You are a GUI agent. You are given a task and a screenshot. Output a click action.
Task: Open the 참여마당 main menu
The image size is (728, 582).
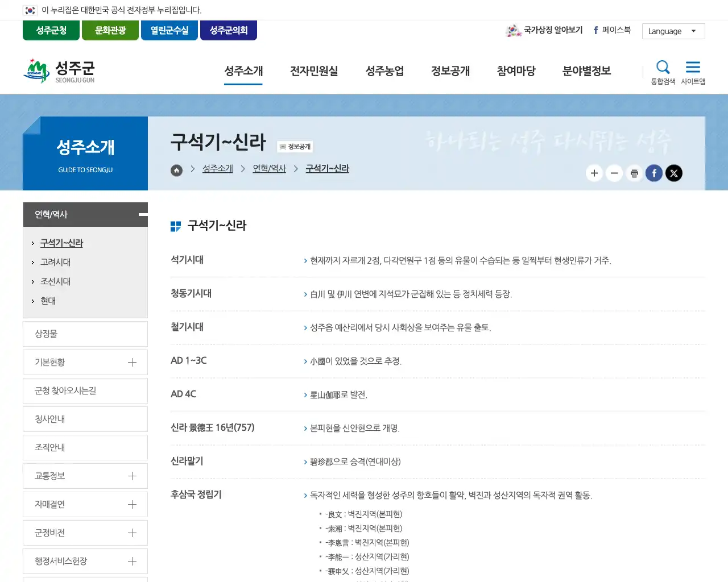coord(516,71)
